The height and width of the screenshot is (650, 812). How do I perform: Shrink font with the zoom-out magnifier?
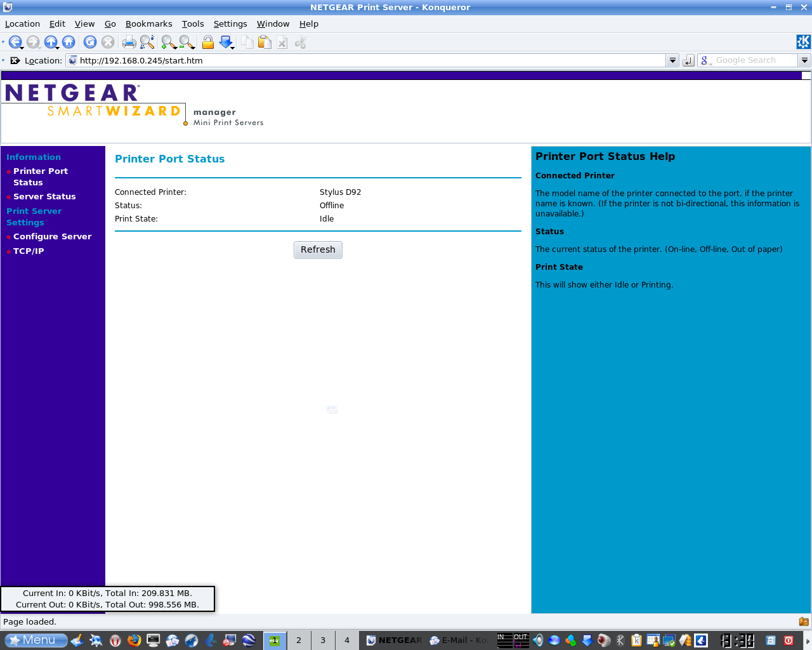click(187, 43)
